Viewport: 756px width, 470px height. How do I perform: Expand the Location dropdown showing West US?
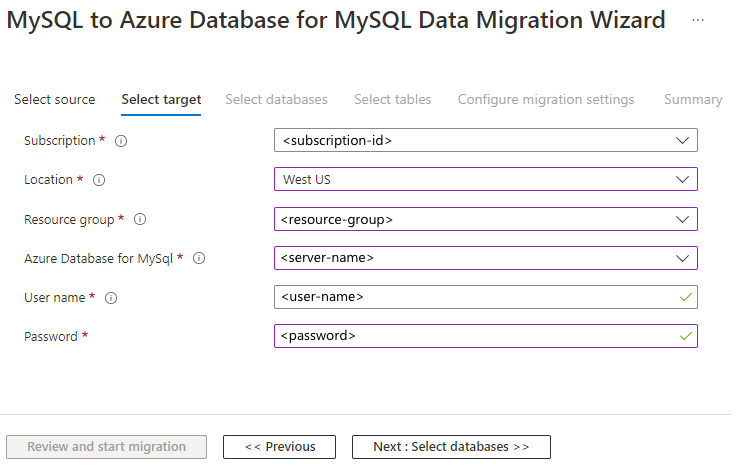click(x=485, y=180)
